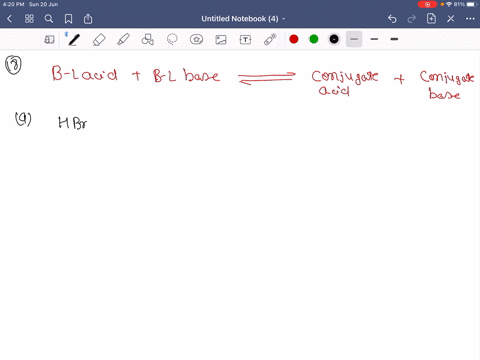
Task: Open the notebook search tool
Action: click(x=49, y=19)
